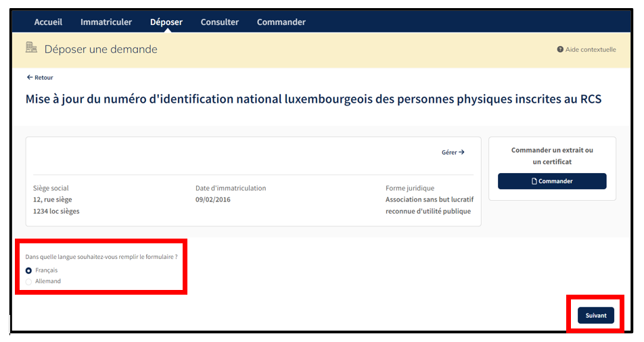Image resolution: width=644 pixels, height=342 pixels.
Task: Select the Français radio button
Action: (x=28, y=270)
